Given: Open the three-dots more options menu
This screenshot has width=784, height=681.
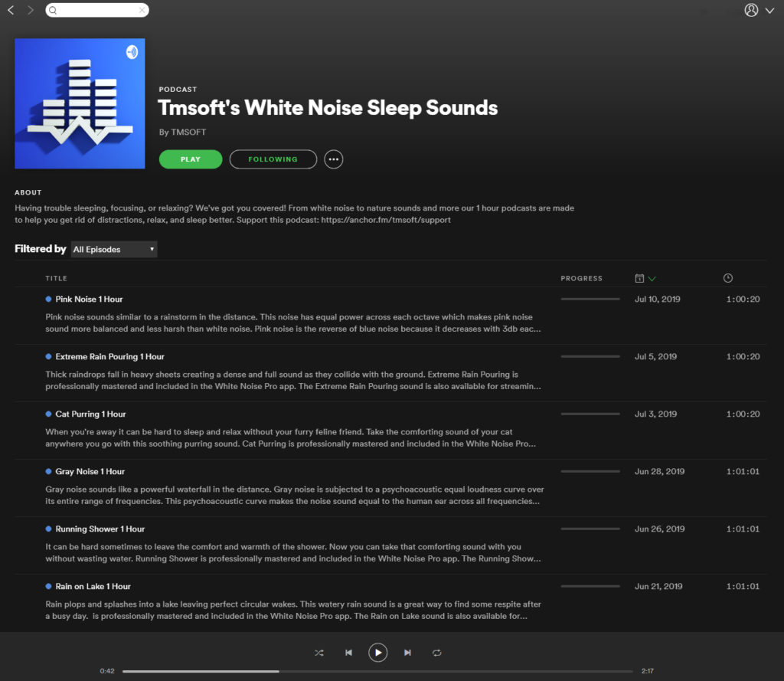Looking at the screenshot, I should coord(334,159).
